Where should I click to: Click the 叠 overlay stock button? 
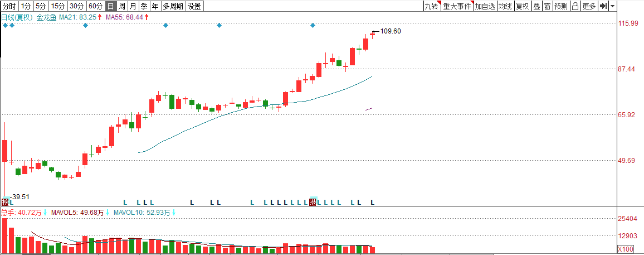click(536, 6)
